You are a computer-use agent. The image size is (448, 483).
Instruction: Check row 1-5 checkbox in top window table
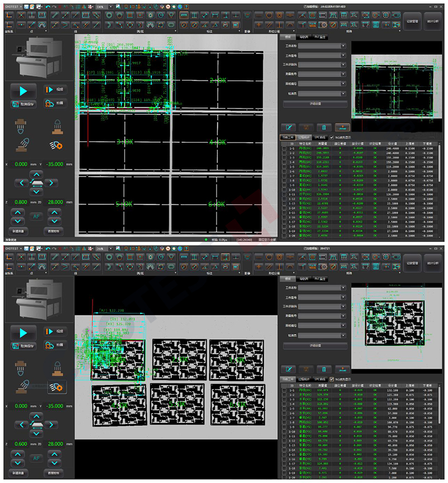tap(284, 167)
